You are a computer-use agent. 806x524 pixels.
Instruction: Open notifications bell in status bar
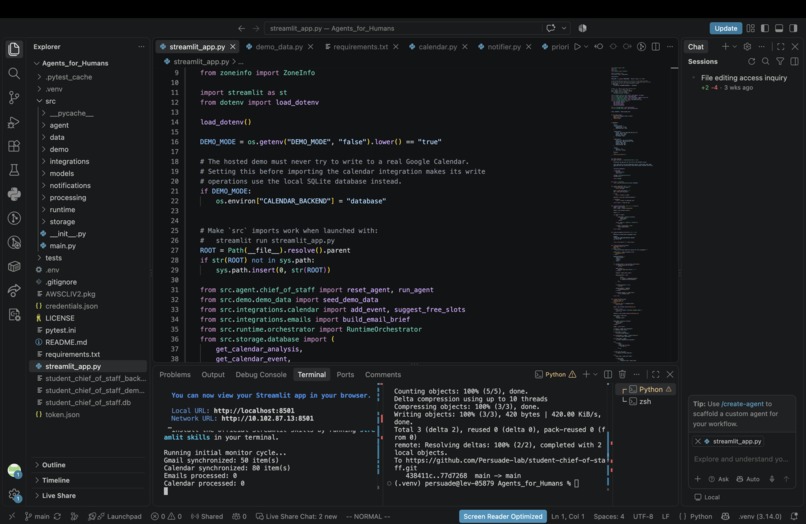coord(794,516)
